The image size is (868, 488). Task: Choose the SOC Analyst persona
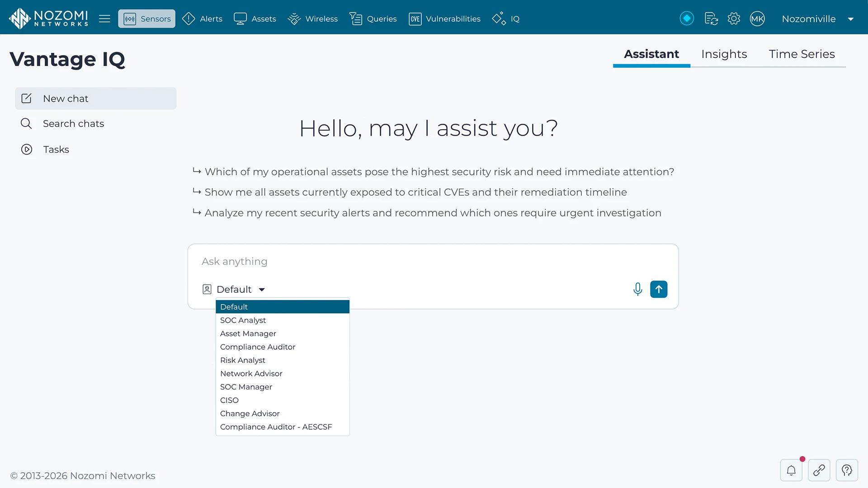pos(283,320)
